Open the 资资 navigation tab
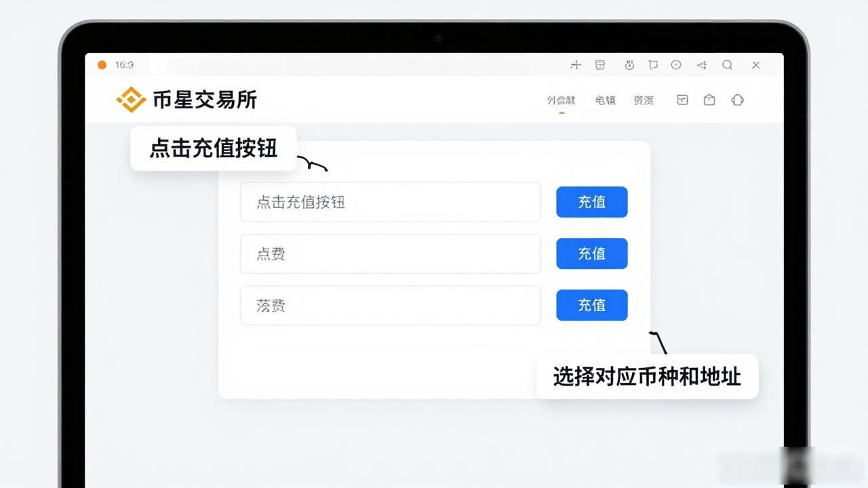The height and width of the screenshot is (488, 868). pyautogui.click(x=644, y=100)
